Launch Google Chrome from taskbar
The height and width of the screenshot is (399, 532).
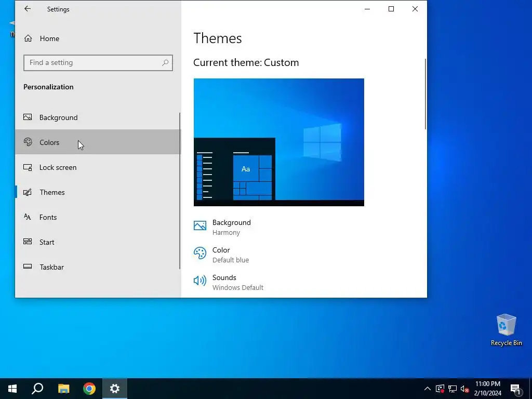click(89, 389)
